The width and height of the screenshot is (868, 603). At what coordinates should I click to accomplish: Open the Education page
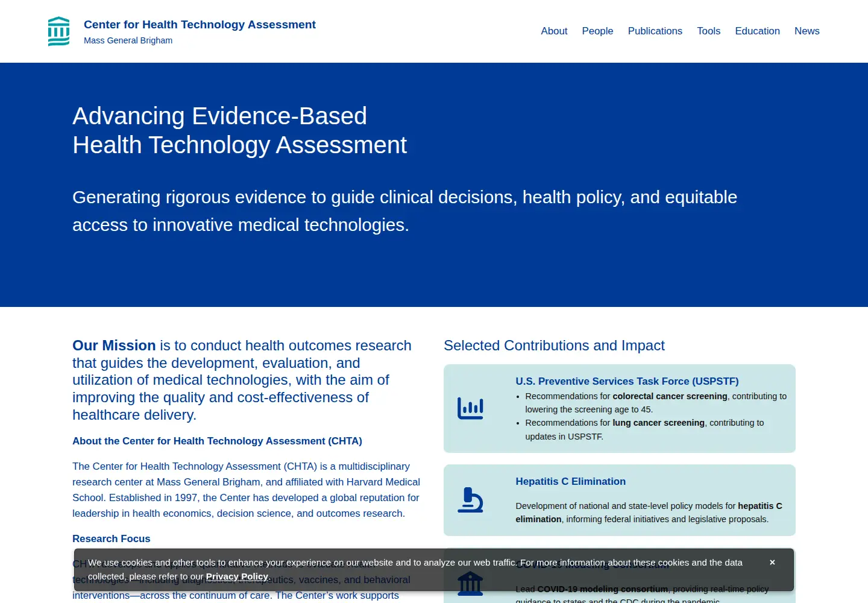pos(757,31)
